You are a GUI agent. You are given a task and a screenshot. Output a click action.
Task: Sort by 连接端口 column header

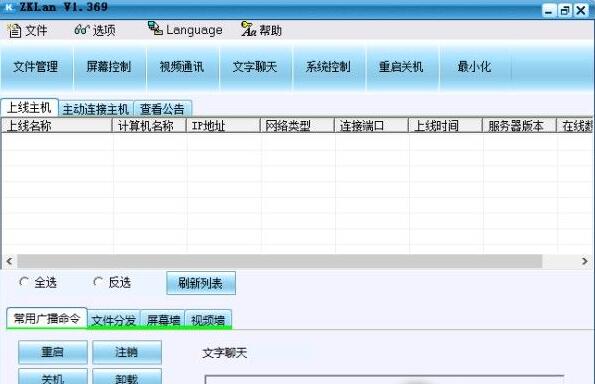[371, 126]
